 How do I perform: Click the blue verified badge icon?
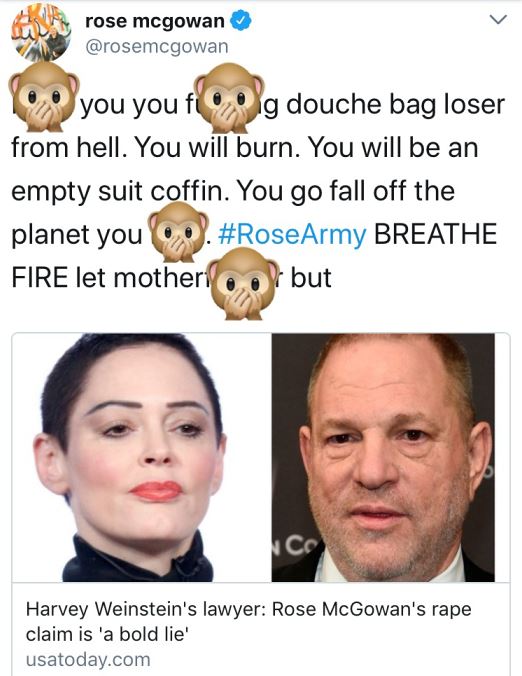[241, 21]
